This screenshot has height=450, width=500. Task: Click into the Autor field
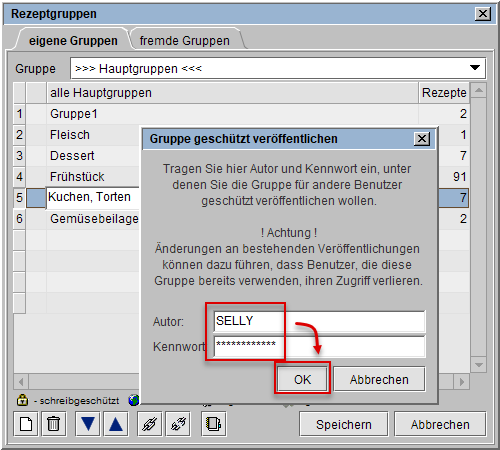(319, 321)
